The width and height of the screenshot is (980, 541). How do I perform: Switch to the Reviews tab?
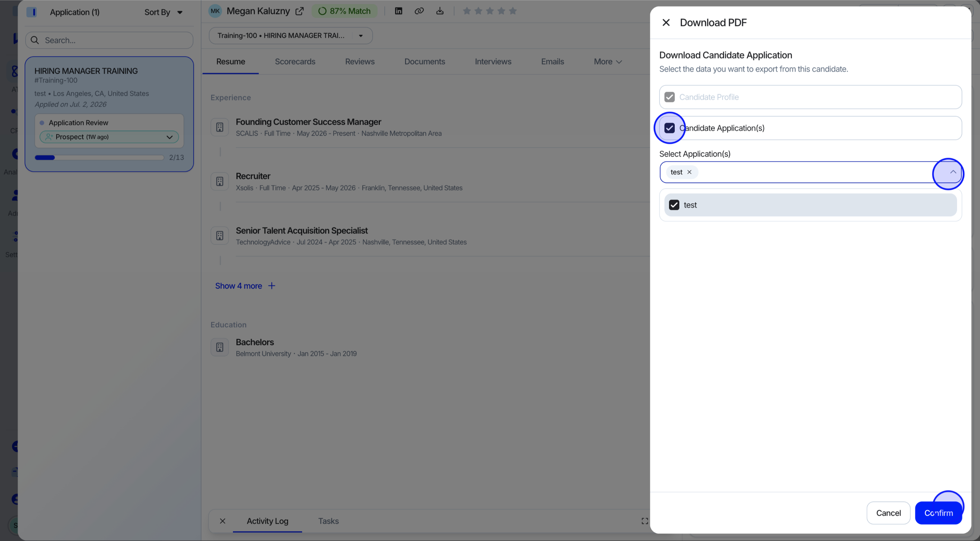360,62
